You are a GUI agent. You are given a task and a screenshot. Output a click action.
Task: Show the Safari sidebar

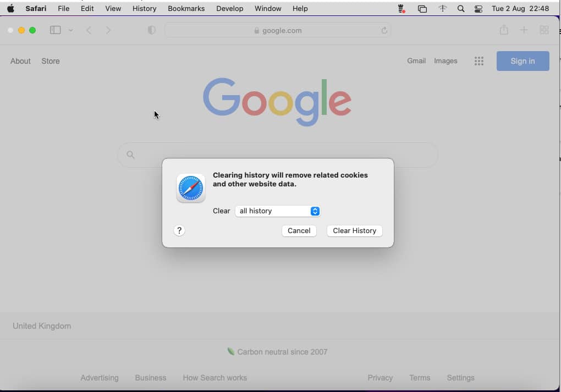coord(55,30)
